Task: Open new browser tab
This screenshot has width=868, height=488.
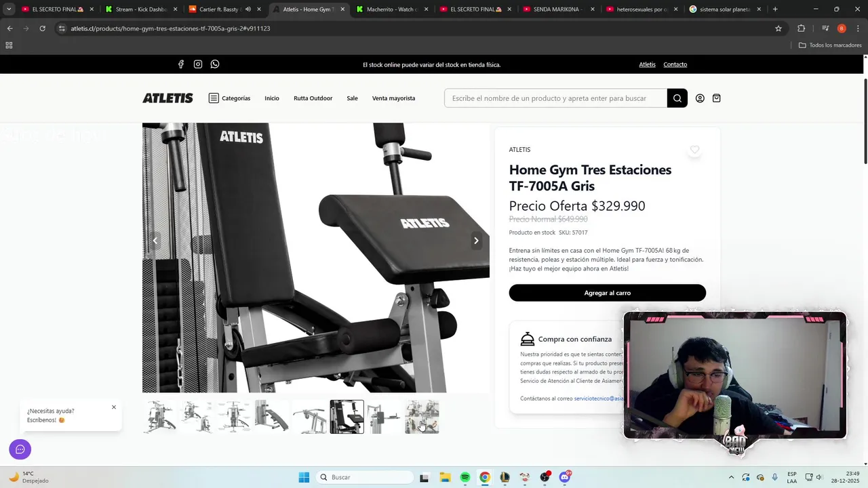Action: tap(775, 9)
